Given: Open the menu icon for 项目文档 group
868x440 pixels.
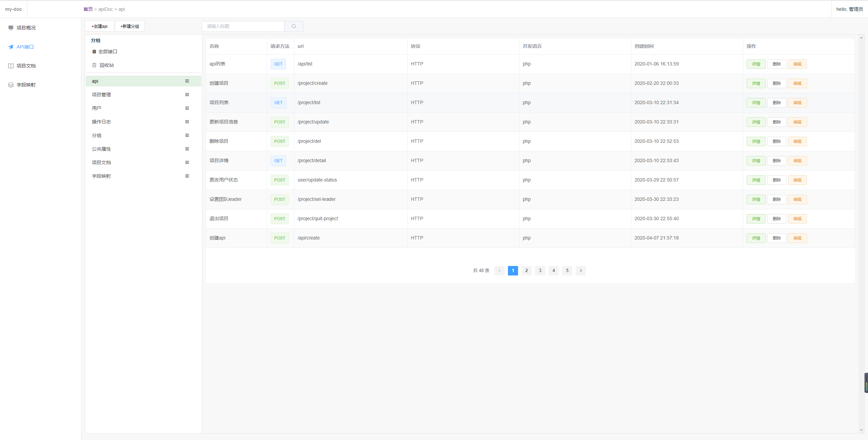Looking at the screenshot, I should point(187,162).
